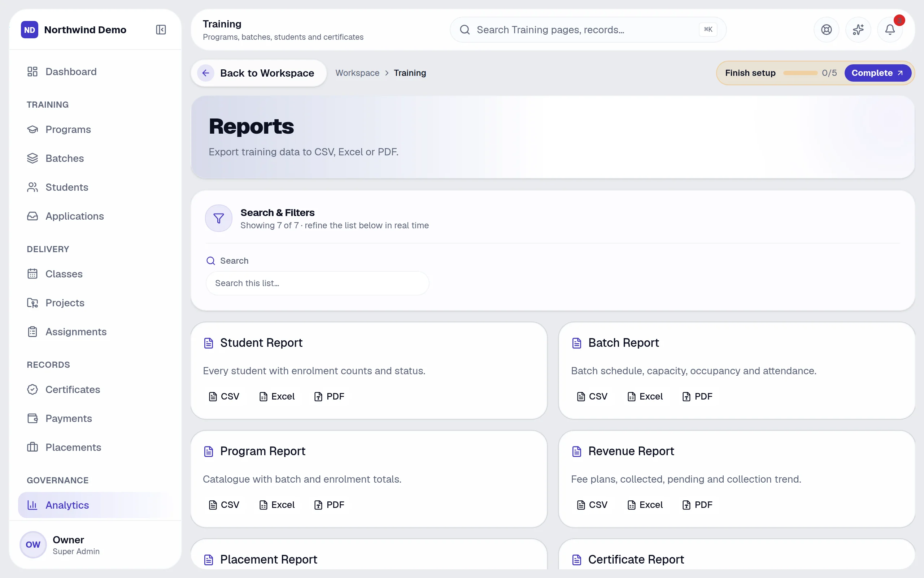Open Certificates in the sidebar
Image resolution: width=924 pixels, height=578 pixels.
(x=95, y=389)
